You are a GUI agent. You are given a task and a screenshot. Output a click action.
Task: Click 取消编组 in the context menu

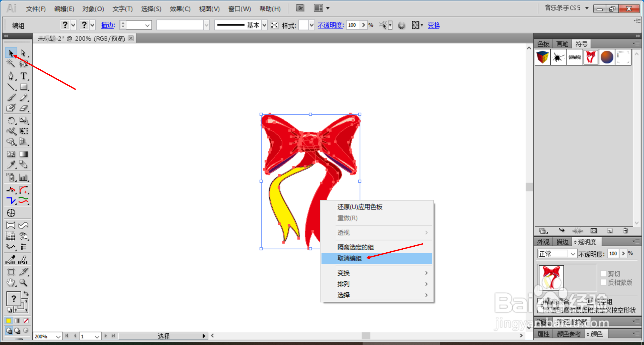coord(349,258)
